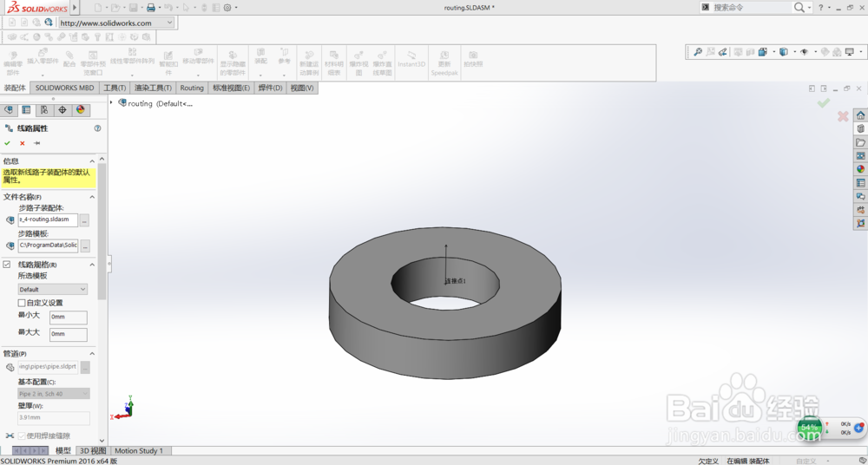Switch to Motion Study 1 tab
This screenshot has height=465, width=868.
click(139, 451)
